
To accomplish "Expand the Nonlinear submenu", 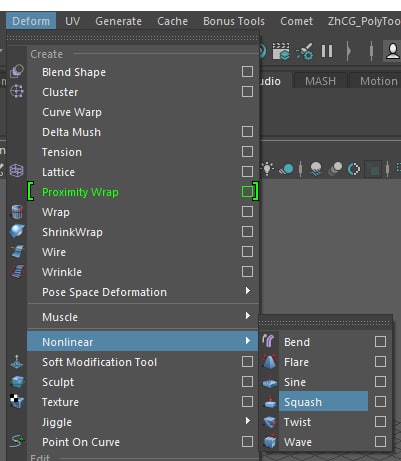I will [143, 341].
